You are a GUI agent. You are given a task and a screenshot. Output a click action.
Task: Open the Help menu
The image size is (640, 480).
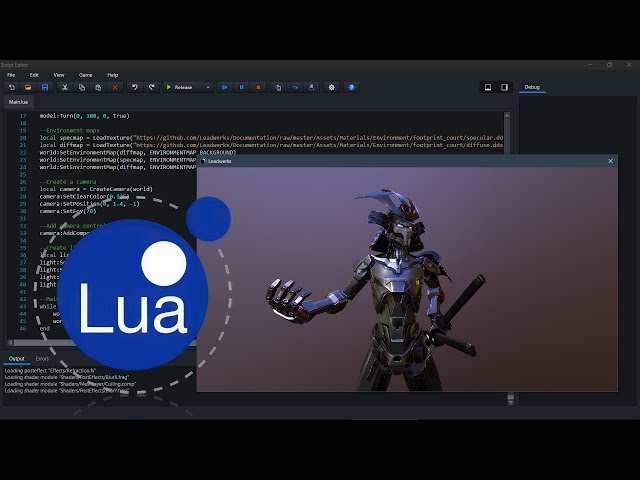tap(113, 75)
